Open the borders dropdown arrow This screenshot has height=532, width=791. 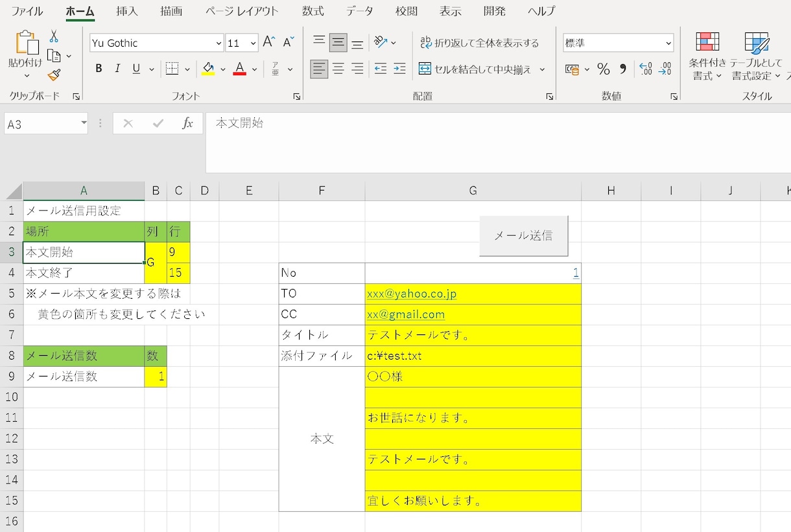tap(187, 69)
